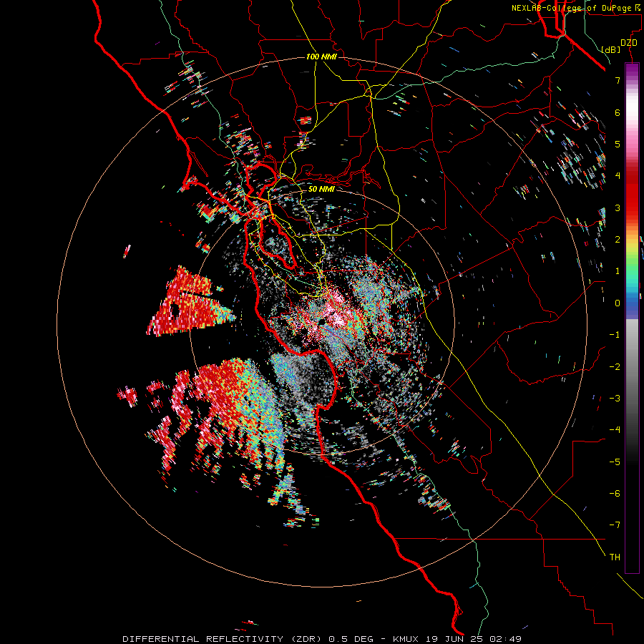Image resolution: width=644 pixels, height=644 pixels.
Task: Click the "50 NMI" range ring label
Action: [x=321, y=189]
